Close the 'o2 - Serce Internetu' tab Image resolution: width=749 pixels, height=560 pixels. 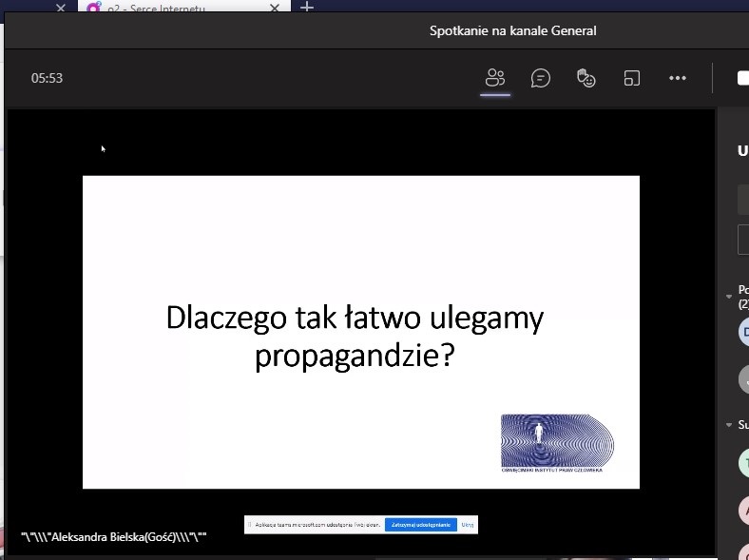276,9
